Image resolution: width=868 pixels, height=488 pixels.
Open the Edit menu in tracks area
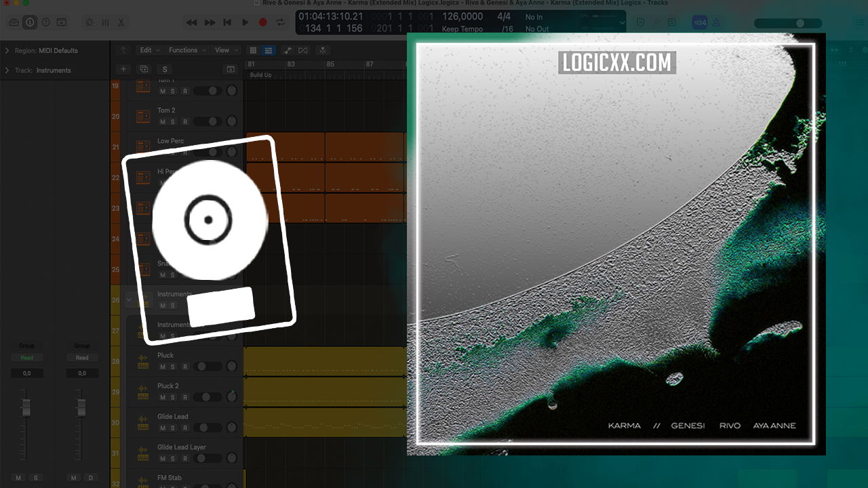[x=145, y=50]
